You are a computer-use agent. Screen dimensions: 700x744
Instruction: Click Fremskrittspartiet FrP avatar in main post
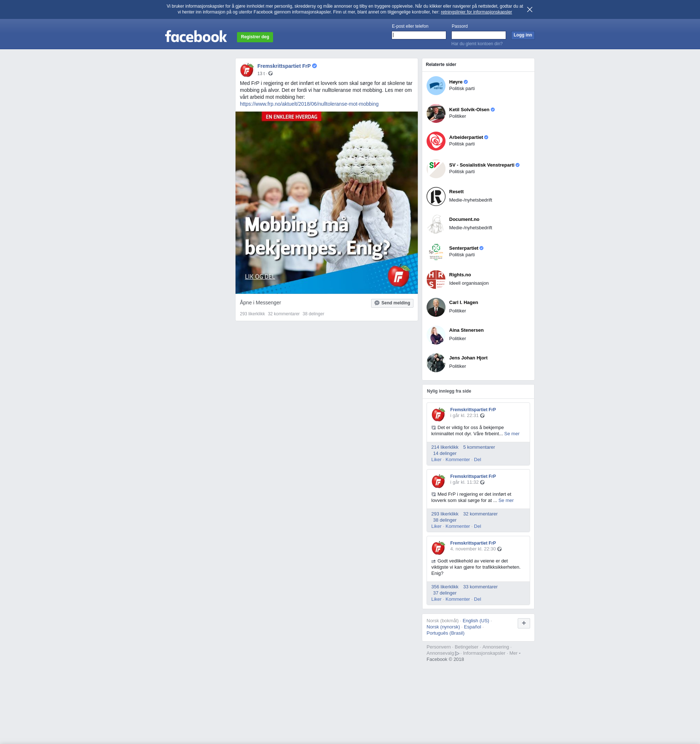pyautogui.click(x=247, y=70)
